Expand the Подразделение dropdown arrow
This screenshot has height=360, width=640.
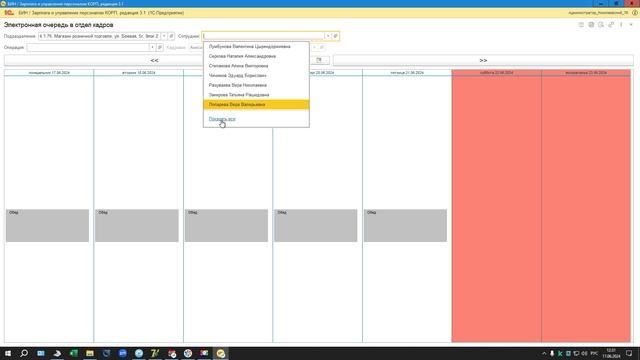click(x=164, y=36)
